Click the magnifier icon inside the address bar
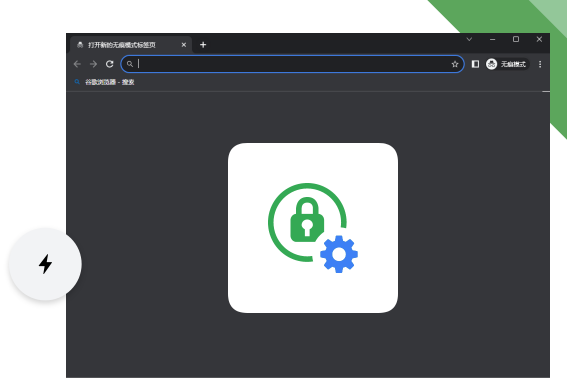 click(130, 64)
